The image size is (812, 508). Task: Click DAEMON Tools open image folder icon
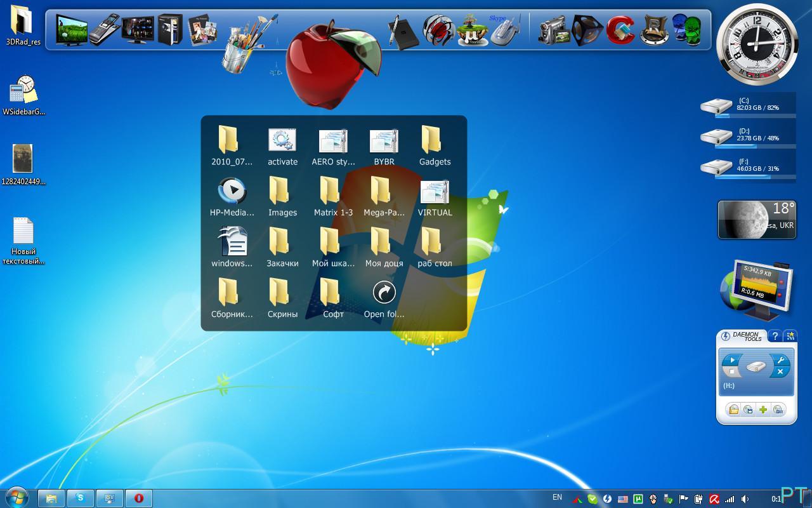[x=734, y=410]
